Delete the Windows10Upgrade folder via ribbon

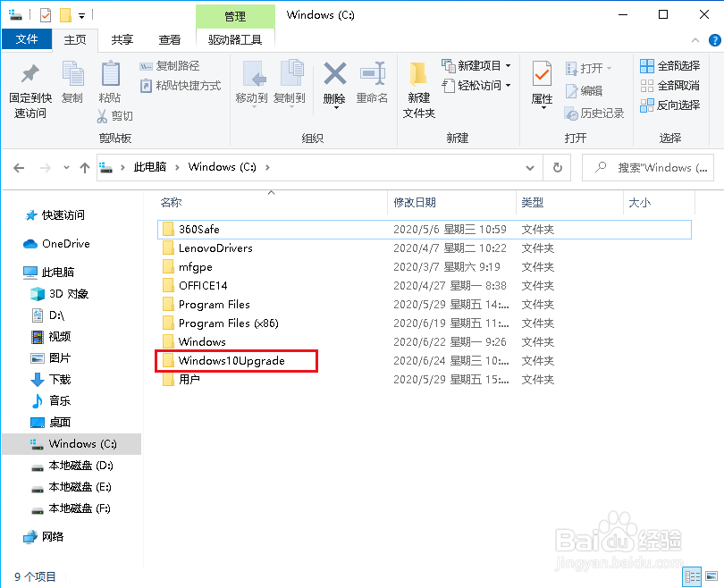333,76
